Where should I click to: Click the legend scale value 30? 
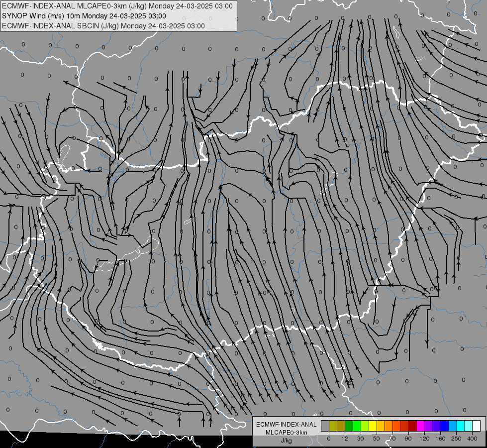point(360,439)
